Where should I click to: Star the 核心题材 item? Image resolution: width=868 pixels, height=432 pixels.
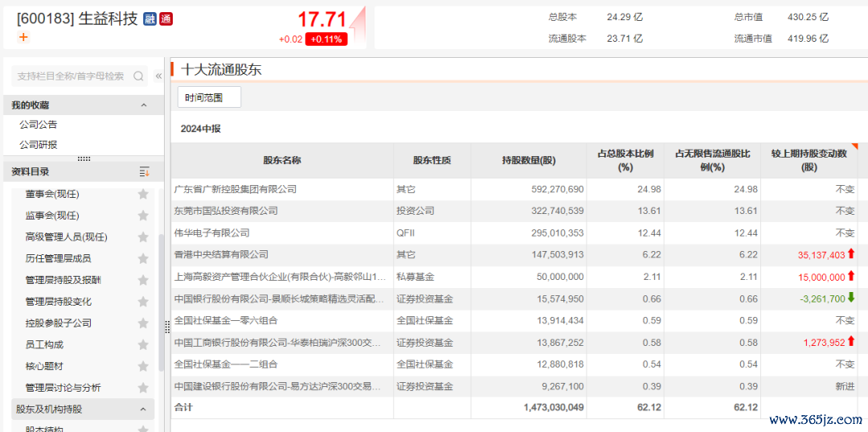coord(143,366)
